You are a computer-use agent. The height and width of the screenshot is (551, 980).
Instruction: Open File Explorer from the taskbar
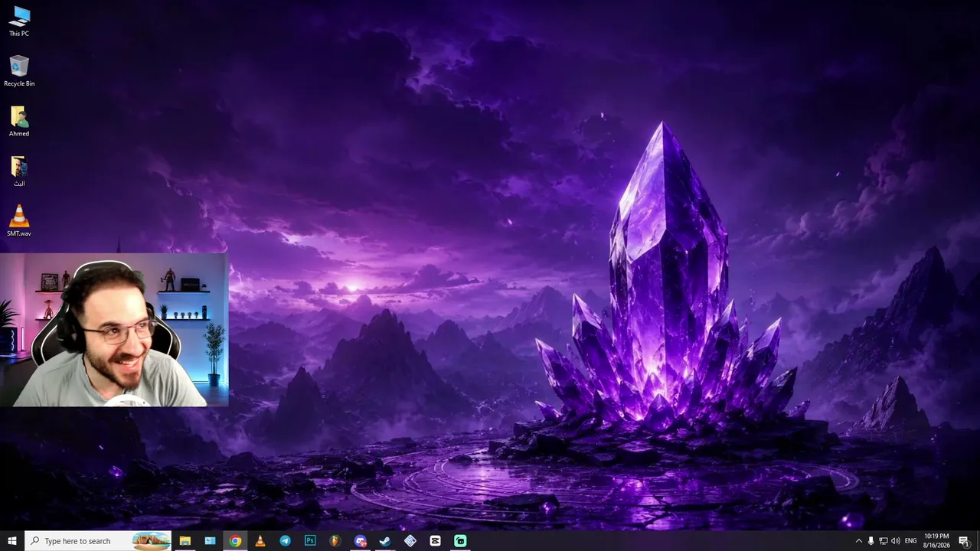pos(185,541)
